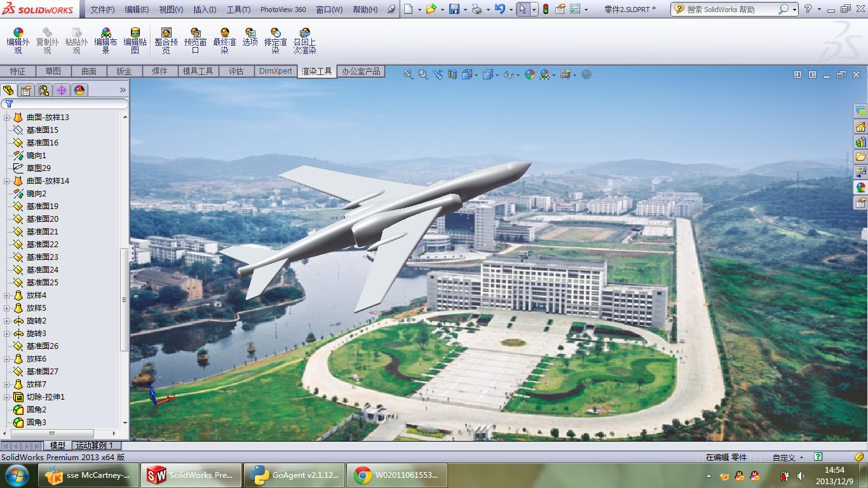The image size is (868, 488).
Task: Open 整合预览 integrated preview
Action: (x=166, y=41)
